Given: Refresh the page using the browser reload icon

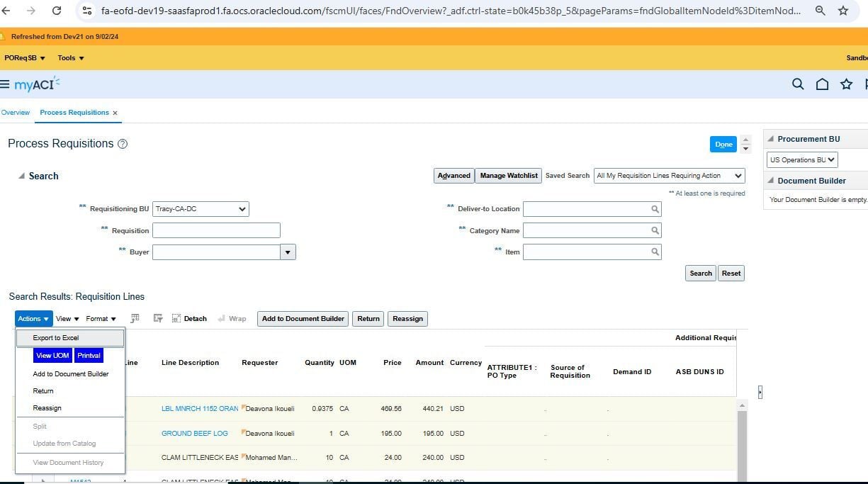Looking at the screenshot, I should click(57, 11).
